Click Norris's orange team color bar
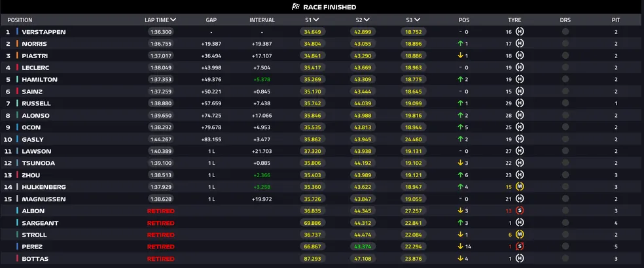 pos(17,43)
